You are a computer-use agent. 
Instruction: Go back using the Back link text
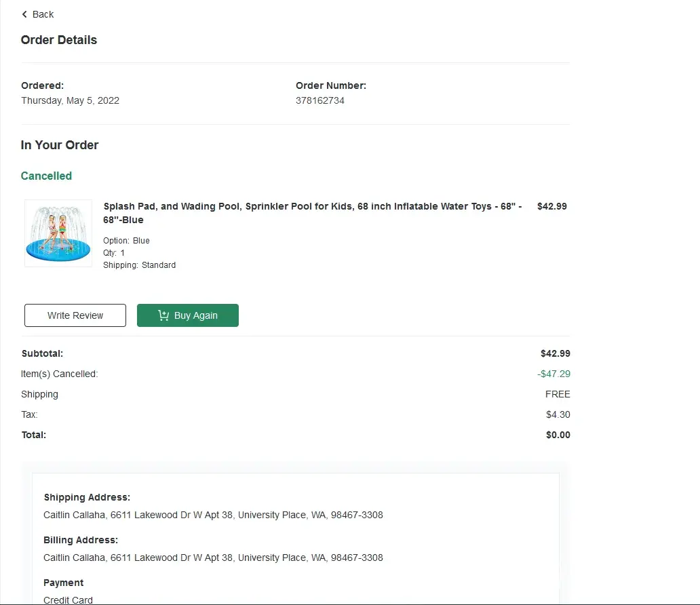coord(43,14)
